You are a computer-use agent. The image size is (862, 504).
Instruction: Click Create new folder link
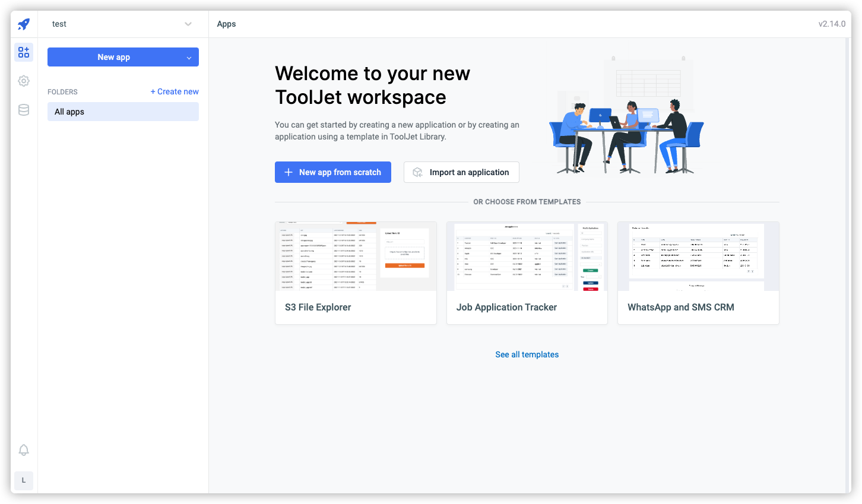[x=175, y=91]
